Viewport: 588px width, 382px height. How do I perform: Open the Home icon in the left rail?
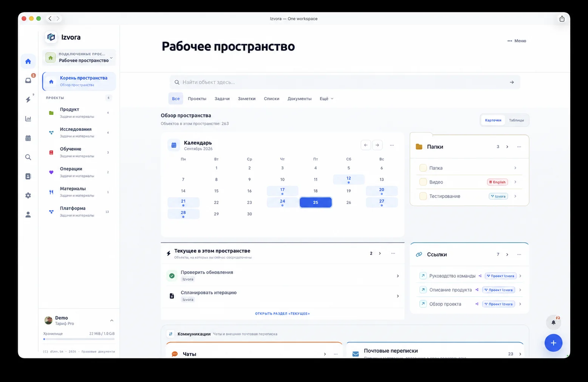tap(28, 61)
